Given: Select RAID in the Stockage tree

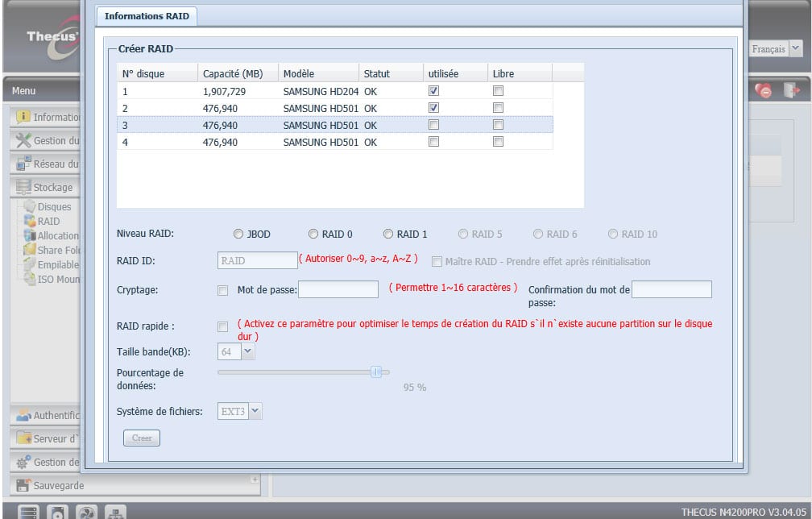Looking at the screenshot, I should (48, 221).
